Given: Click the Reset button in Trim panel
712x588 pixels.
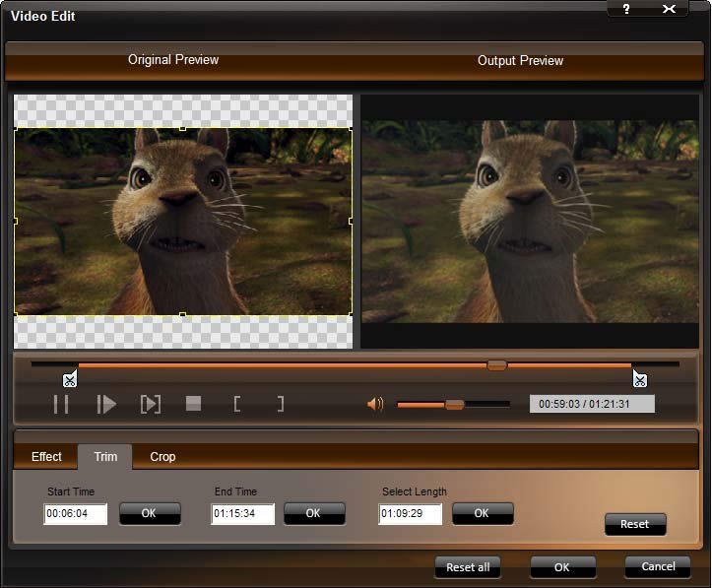Looking at the screenshot, I should click(x=634, y=524).
